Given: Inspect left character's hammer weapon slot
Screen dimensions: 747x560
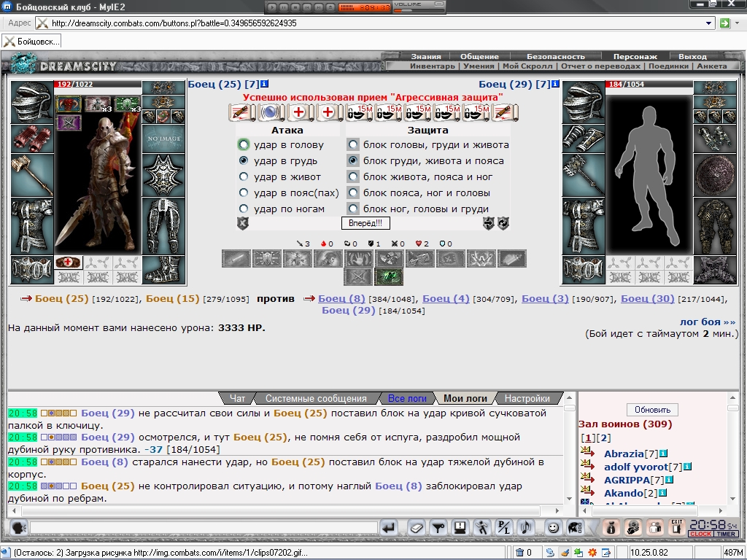Looking at the screenshot, I should 32,175.
